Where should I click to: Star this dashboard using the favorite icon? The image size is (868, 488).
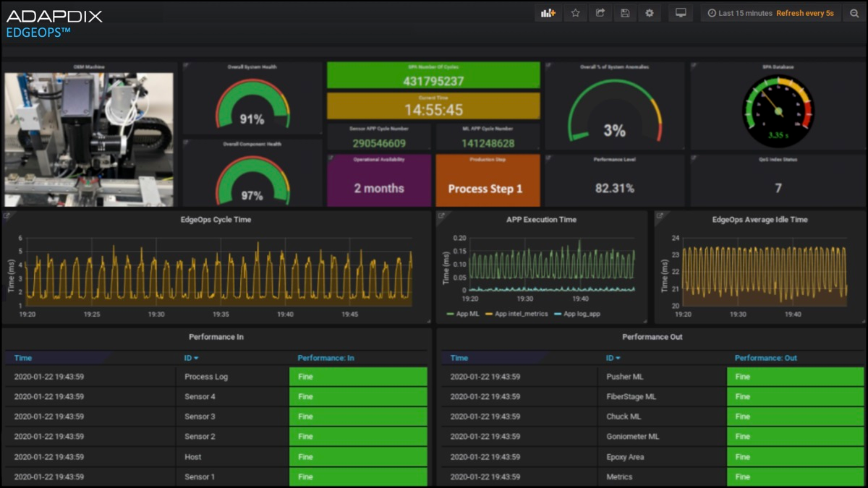(575, 12)
